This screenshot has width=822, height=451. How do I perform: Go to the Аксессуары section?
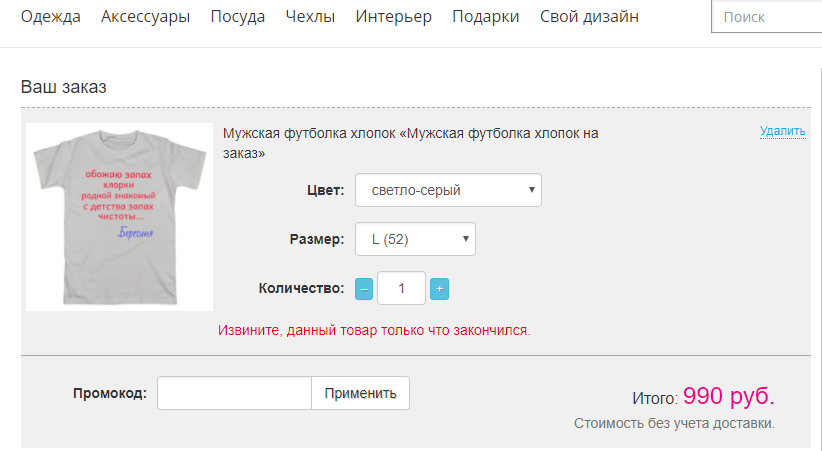[x=146, y=17]
